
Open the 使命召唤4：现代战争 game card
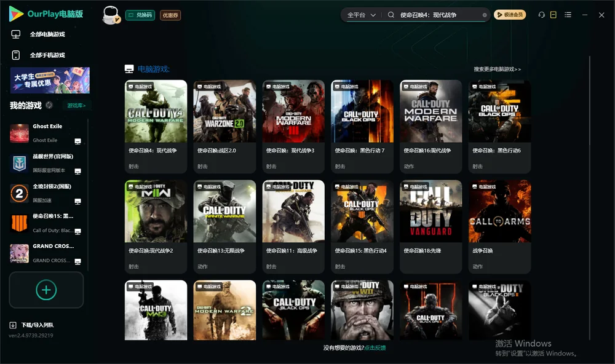[156, 126]
